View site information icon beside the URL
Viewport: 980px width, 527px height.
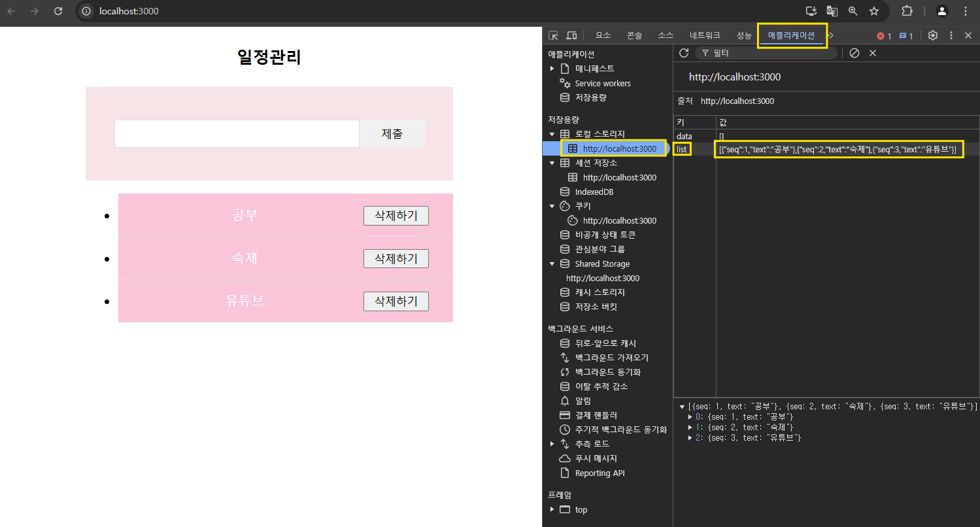pyautogui.click(x=86, y=11)
